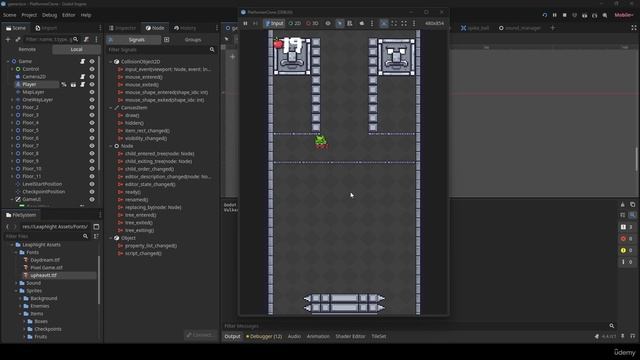Image resolution: width=640 pixels, height=360 pixels.
Task: Click the instantiate child scene link icon
Action: click(x=18, y=40)
